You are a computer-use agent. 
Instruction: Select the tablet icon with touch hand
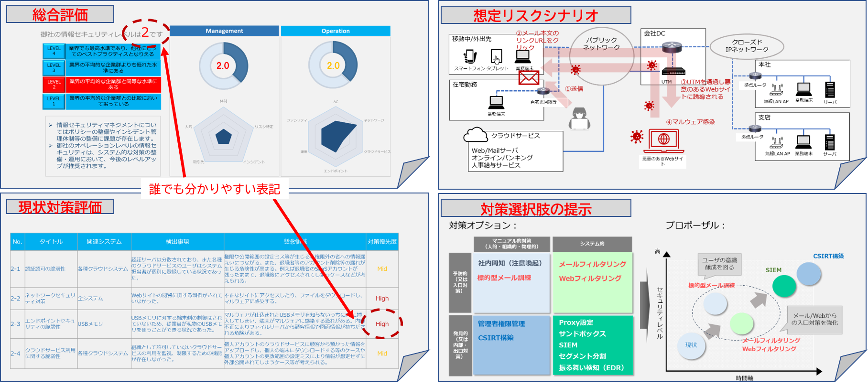[496, 57]
